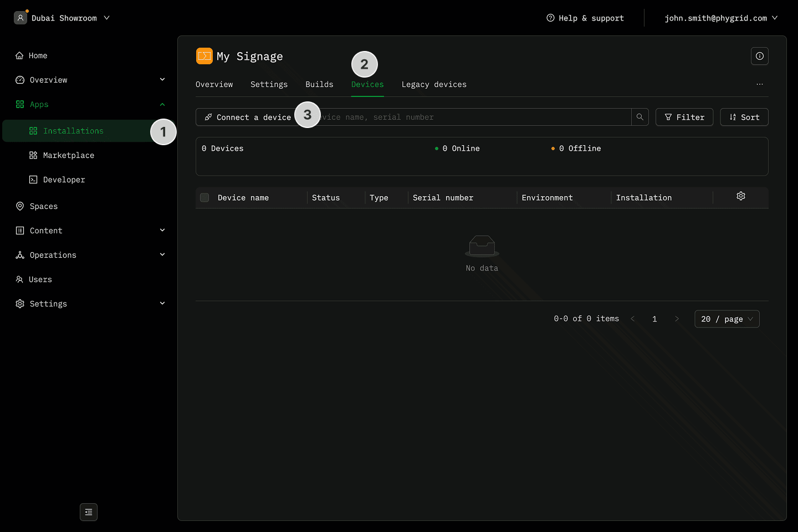798x532 pixels.
Task: Open the 20 / page dropdown
Action: click(727, 319)
